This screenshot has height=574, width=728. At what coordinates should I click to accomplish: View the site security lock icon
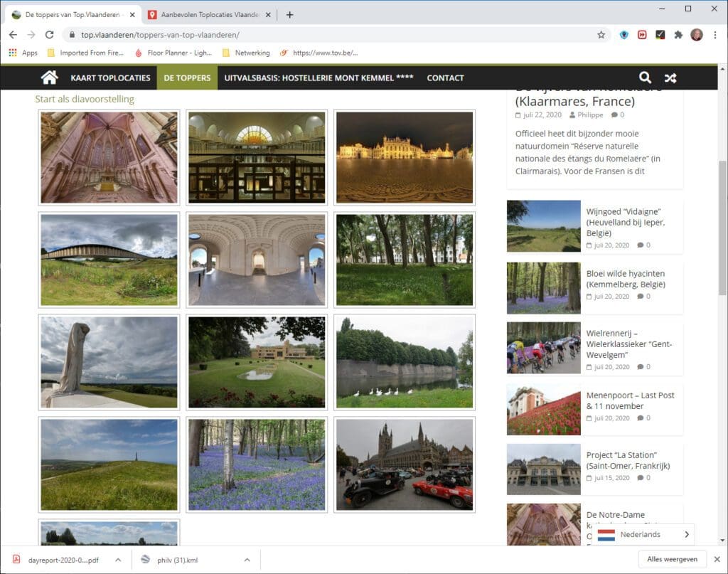point(72,35)
